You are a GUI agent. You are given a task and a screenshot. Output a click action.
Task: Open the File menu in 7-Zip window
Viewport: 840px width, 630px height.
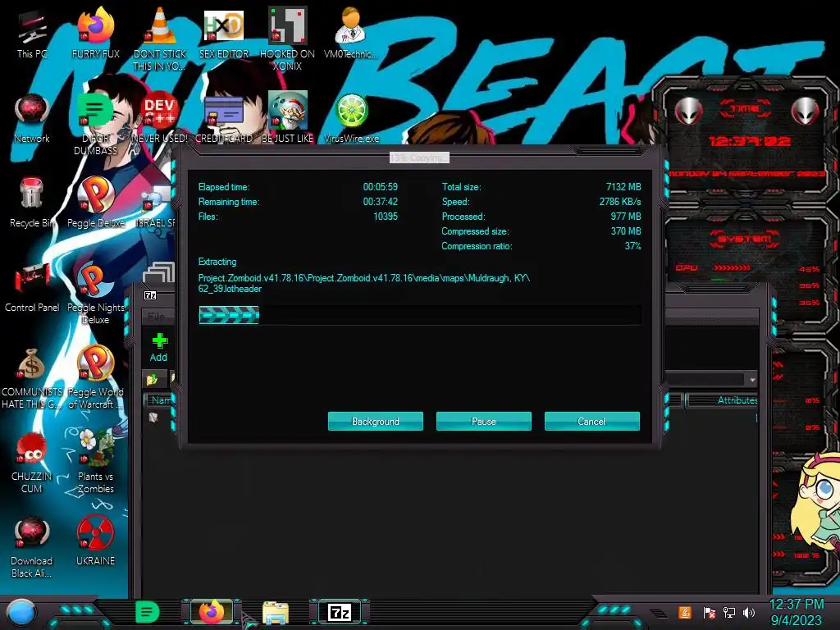tap(156, 317)
